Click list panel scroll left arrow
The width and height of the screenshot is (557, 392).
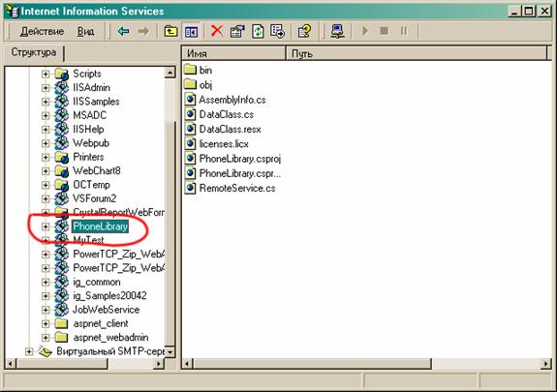[187, 364]
